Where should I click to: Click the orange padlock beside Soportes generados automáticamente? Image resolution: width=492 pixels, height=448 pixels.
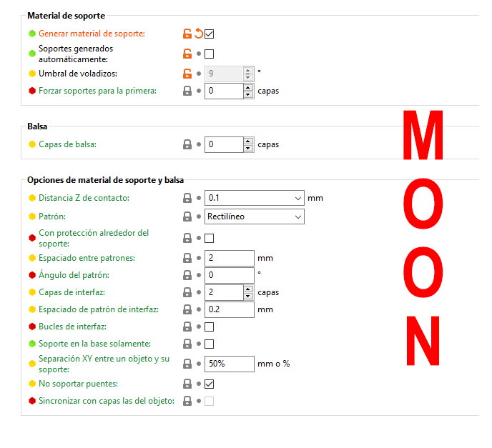click(x=187, y=54)
